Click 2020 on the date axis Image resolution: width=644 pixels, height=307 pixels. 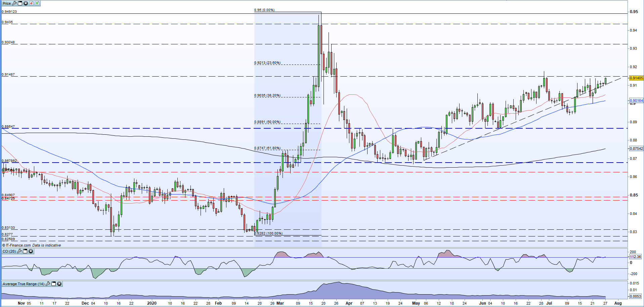(x=152, y=303)
